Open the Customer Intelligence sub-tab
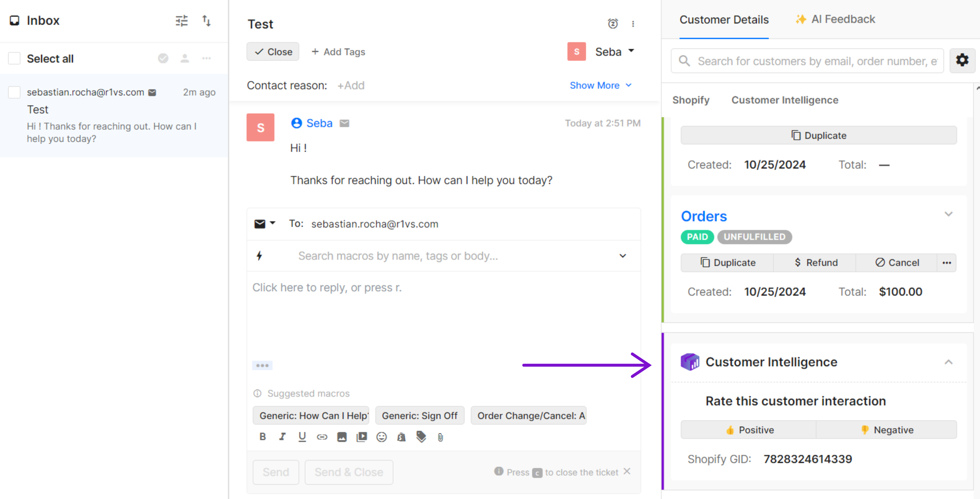This screenshot has height=499, width=980. click(x=785, y=100)
